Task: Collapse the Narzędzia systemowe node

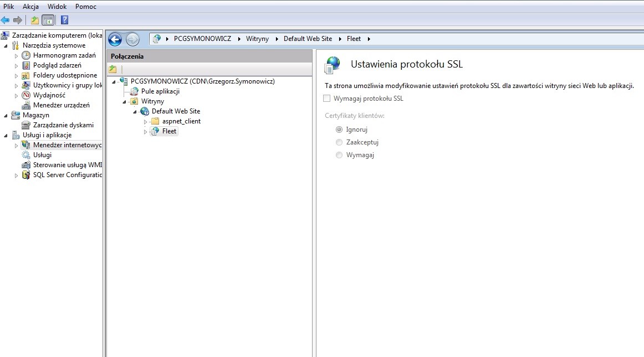Action: (6, 46)
